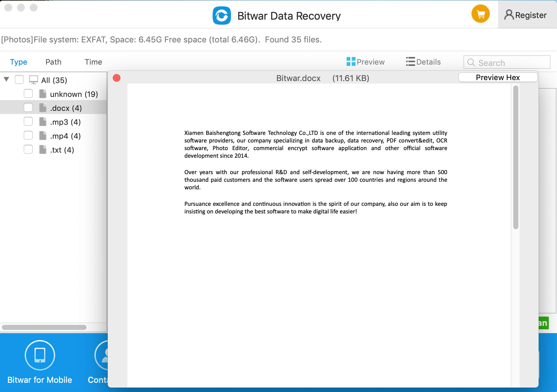
Task: Click the file icon next to .txt (4)
Action: (43, 149)
